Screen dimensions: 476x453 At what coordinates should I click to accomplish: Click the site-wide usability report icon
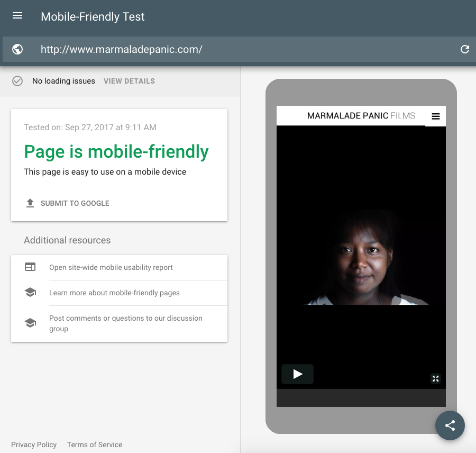30,267
